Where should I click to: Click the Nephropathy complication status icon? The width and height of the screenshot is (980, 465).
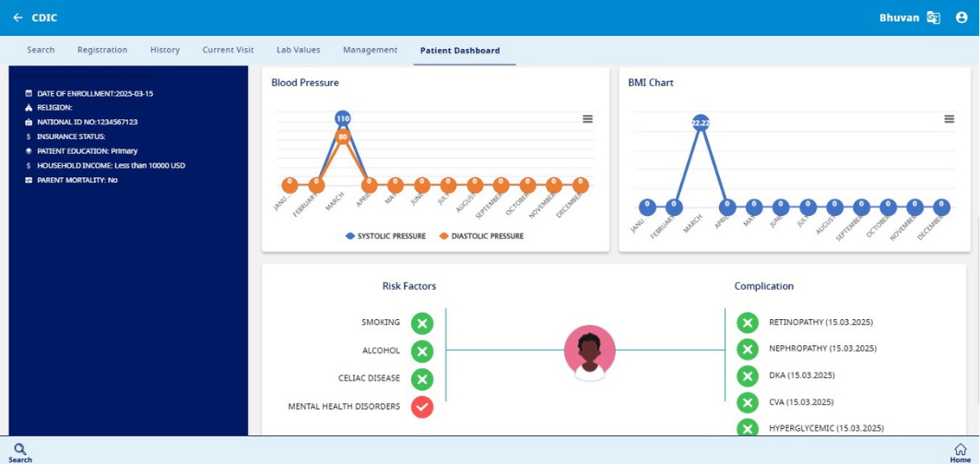[748, 350]
